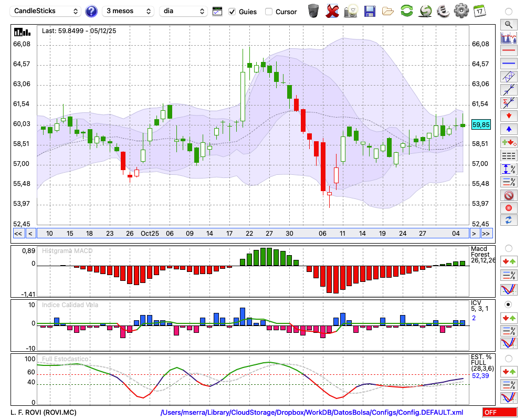
Task: Uncheck the Guies checkbox
Action: [x=232, y=12]
